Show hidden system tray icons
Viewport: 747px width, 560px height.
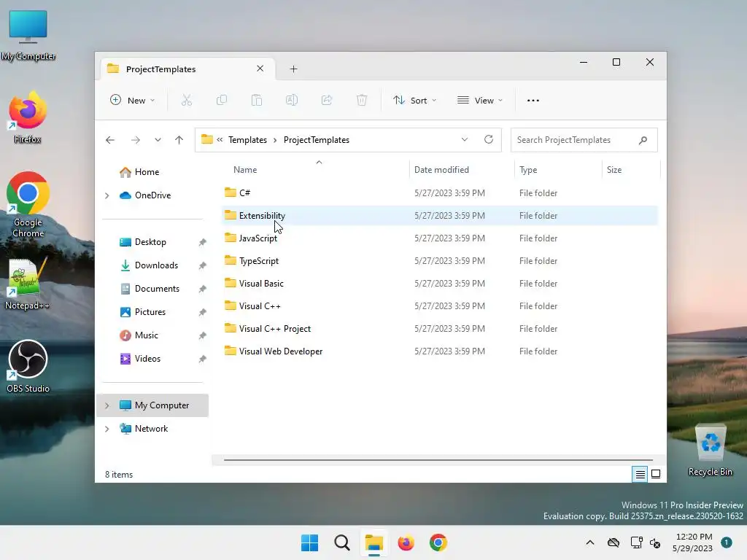point(589,542)
